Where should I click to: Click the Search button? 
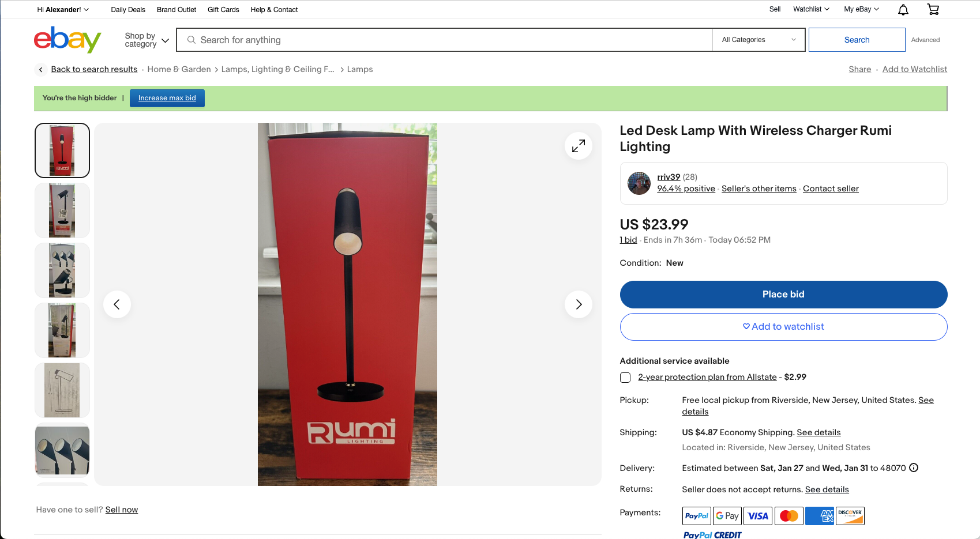point(857,40)
